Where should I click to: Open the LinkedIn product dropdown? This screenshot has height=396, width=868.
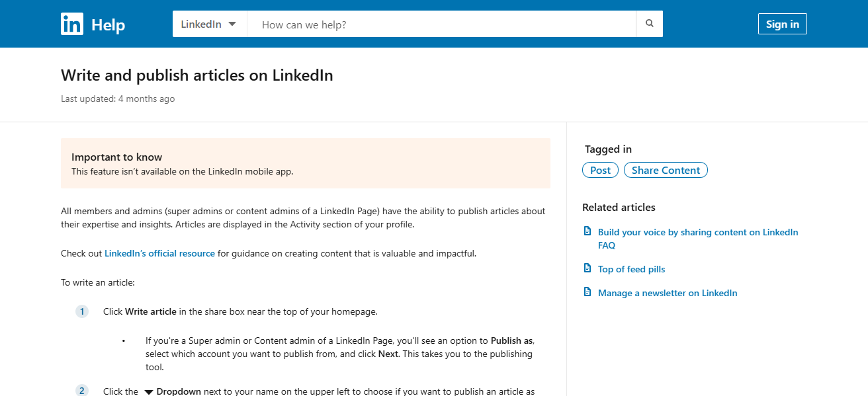click(x=210, y=24)
